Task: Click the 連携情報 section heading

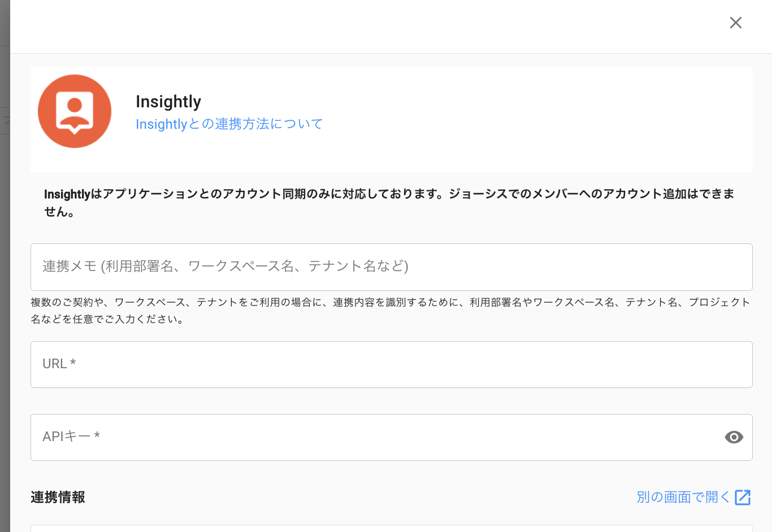Action: (x=58, y=497)
